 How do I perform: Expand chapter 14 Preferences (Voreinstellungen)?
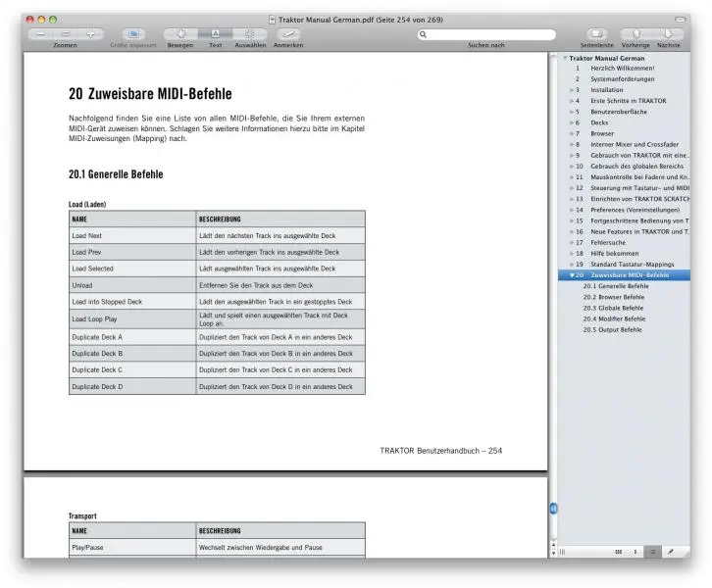pyautogui.click(x=573, y=210)
